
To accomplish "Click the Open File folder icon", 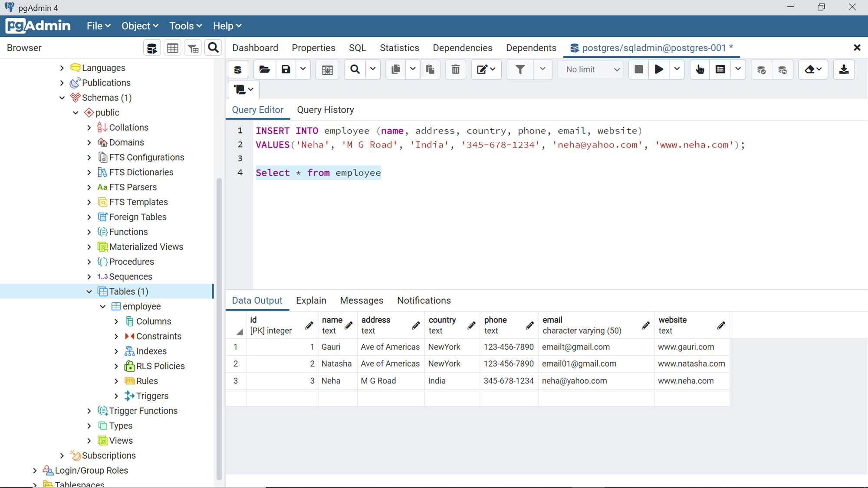I will click(264, 69).
